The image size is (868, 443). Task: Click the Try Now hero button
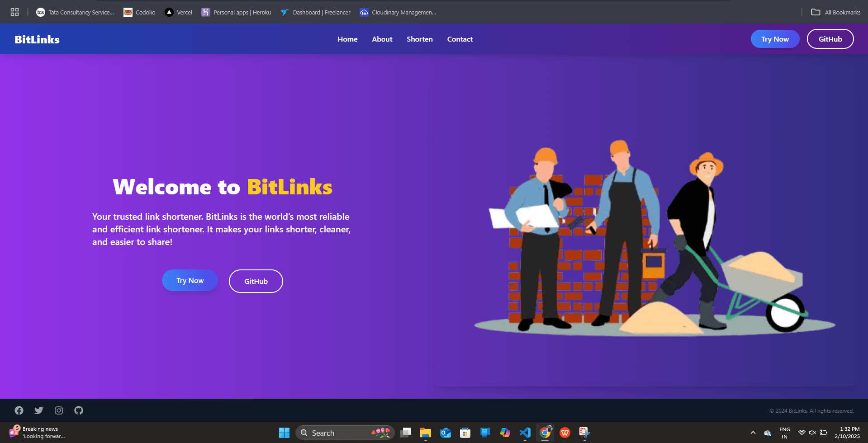190,280
